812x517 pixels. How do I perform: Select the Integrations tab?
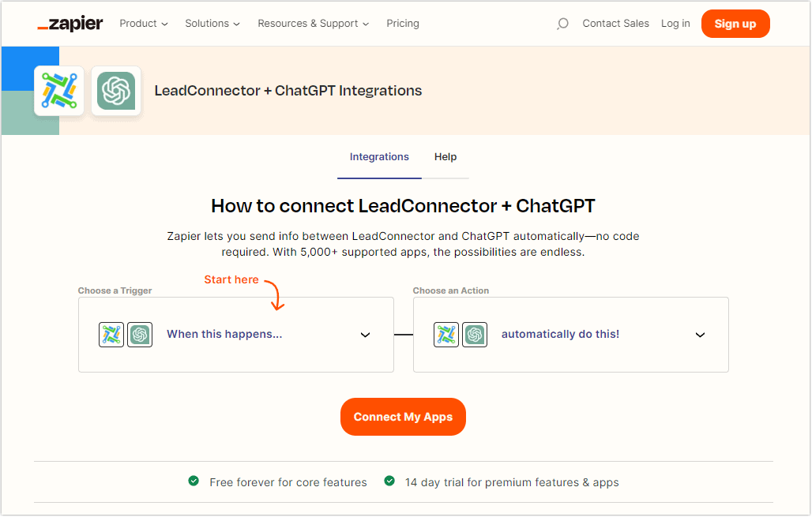coord(379,157)
